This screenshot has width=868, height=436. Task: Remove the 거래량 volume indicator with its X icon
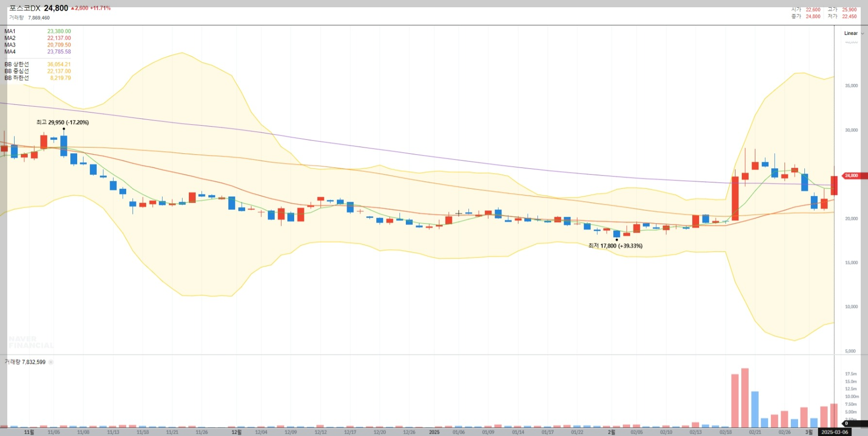(51, 362)
